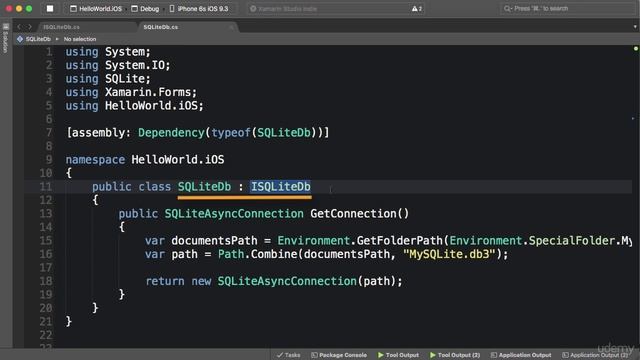Show the Tool Output (2) pad
Image resolution: width=640 pixels, height=360 pixels.
[455, 355]
